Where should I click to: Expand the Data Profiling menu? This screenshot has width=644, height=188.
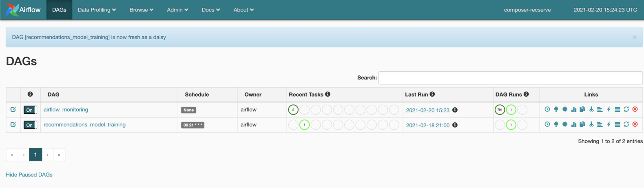(x=97, y=10)
